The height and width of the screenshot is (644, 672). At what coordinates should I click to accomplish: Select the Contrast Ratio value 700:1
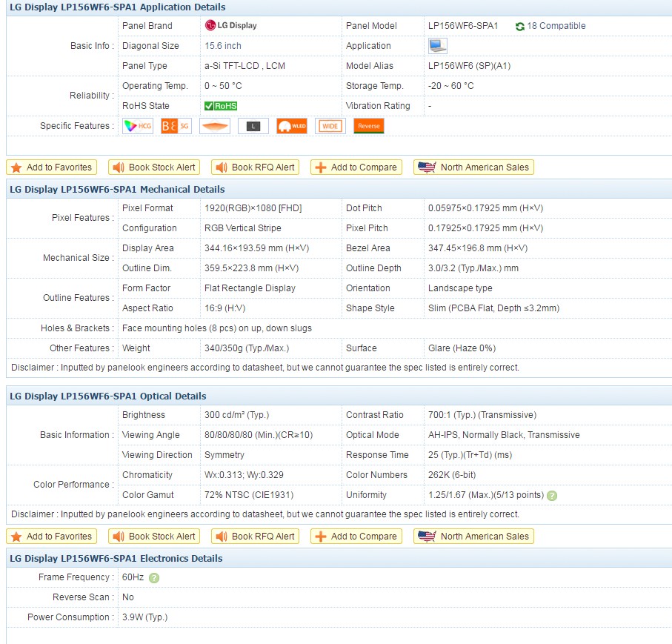482,415
